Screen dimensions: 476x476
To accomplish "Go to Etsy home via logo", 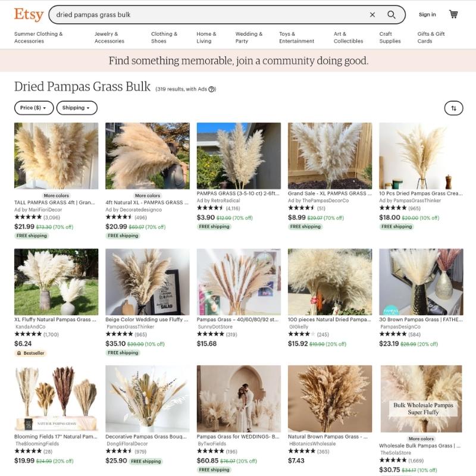I will [x=29, y=14].
